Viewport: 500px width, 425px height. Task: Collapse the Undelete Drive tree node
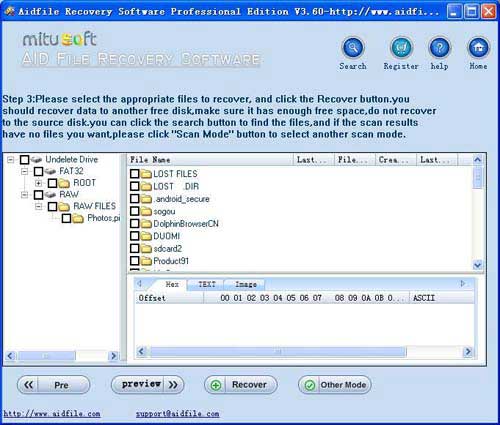point(11,160)
